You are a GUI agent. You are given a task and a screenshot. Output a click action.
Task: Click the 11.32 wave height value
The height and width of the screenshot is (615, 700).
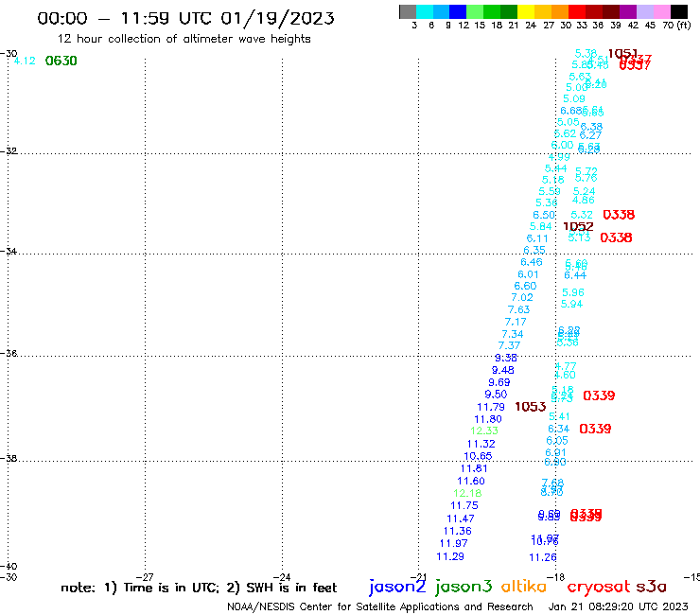click(x=481, y=444)
